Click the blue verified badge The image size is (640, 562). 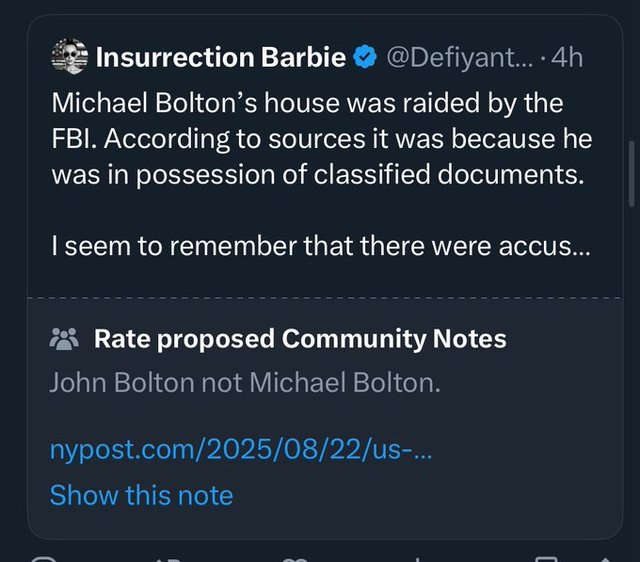click(x=363, y=58)
